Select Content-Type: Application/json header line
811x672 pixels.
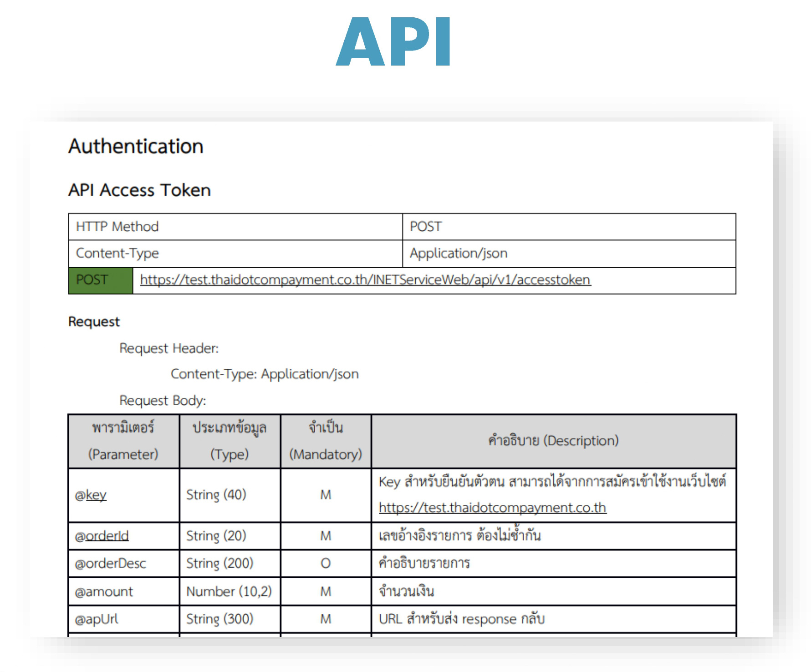(265, 374)
